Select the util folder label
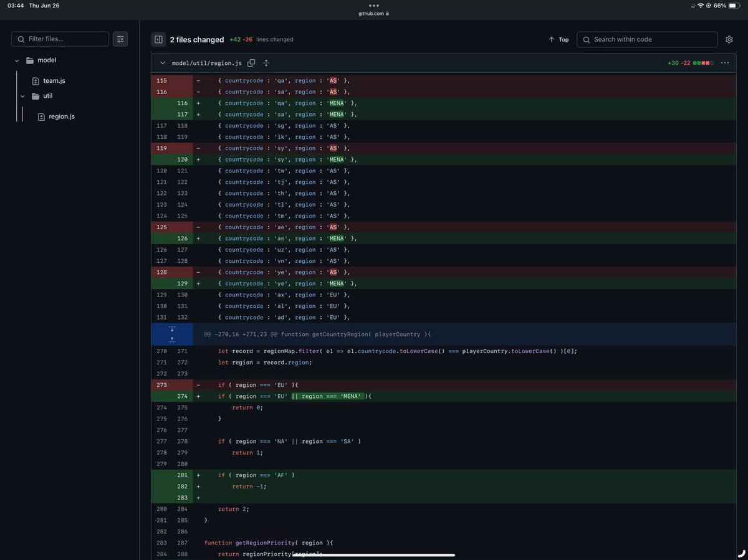 [48, 96]
